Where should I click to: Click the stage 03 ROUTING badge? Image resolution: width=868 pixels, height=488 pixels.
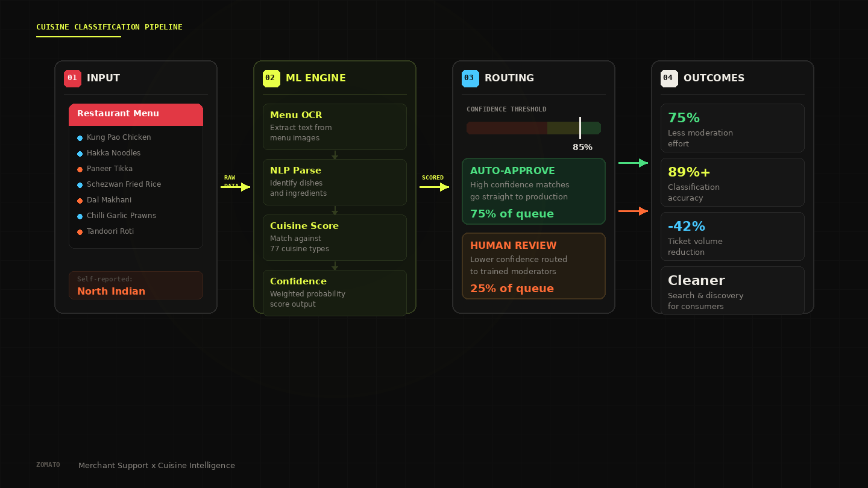470,78
